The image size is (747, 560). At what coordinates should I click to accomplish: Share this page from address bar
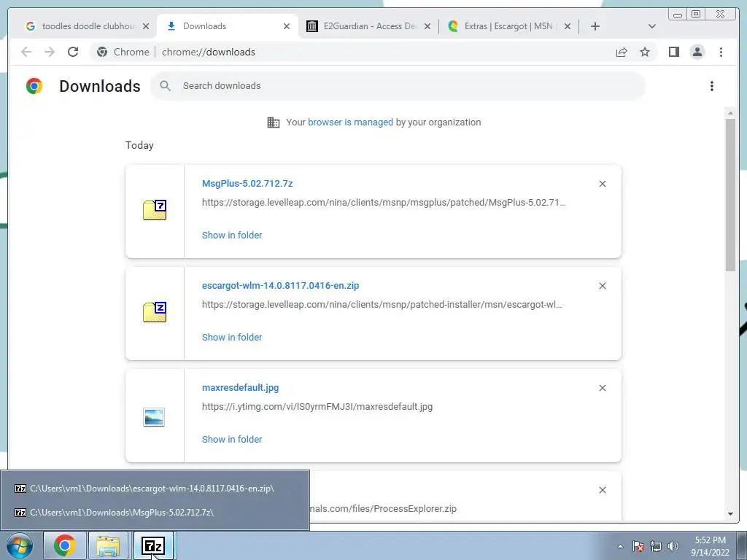click(622, 52)
